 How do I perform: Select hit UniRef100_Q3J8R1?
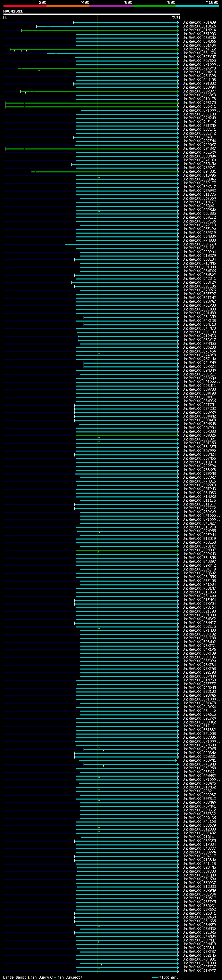coord(199,439)
